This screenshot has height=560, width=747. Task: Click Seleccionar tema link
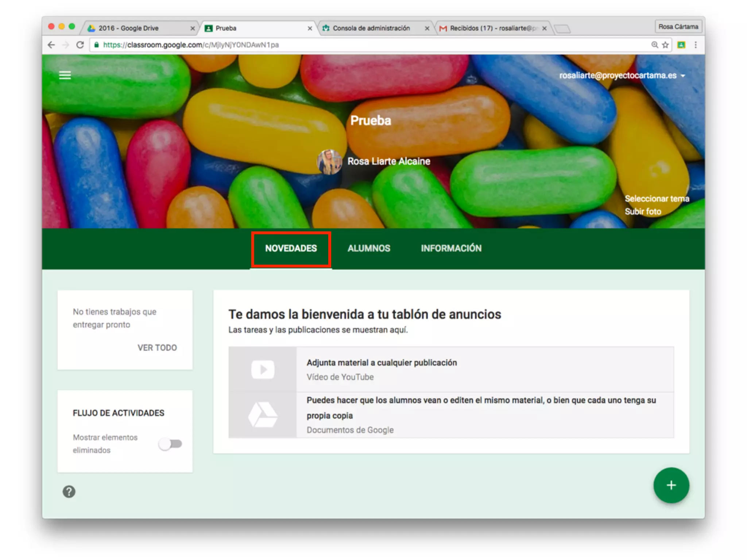(657, 199)
